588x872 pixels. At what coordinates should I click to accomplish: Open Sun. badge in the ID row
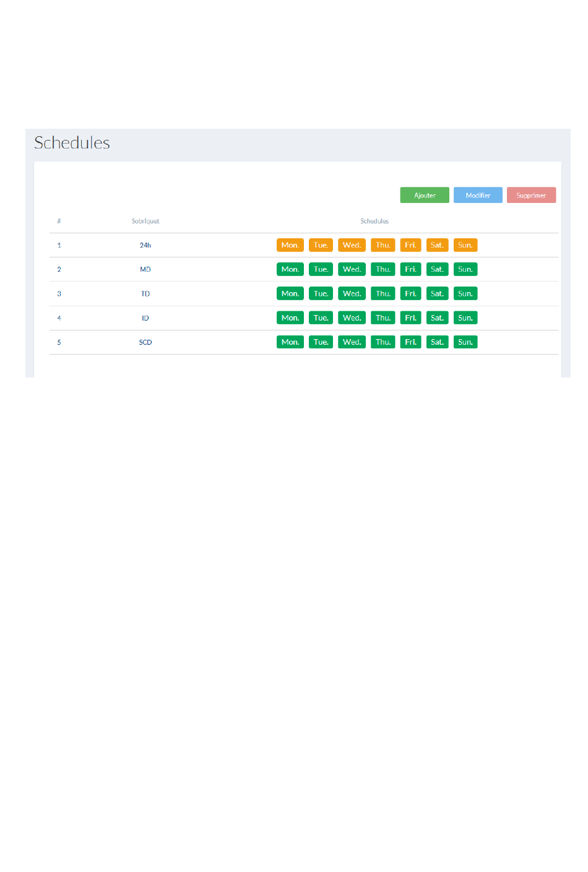pyautogui.click(x=465, y=317)
